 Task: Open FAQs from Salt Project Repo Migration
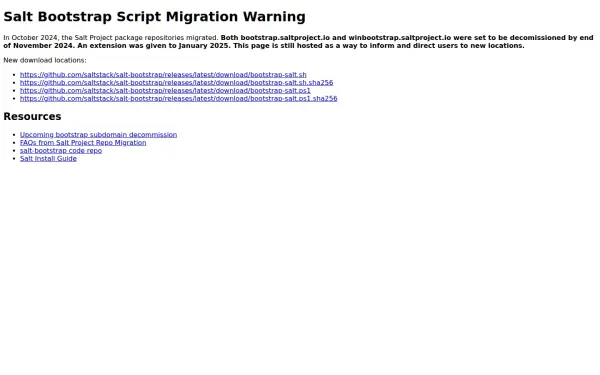[83, 143]
